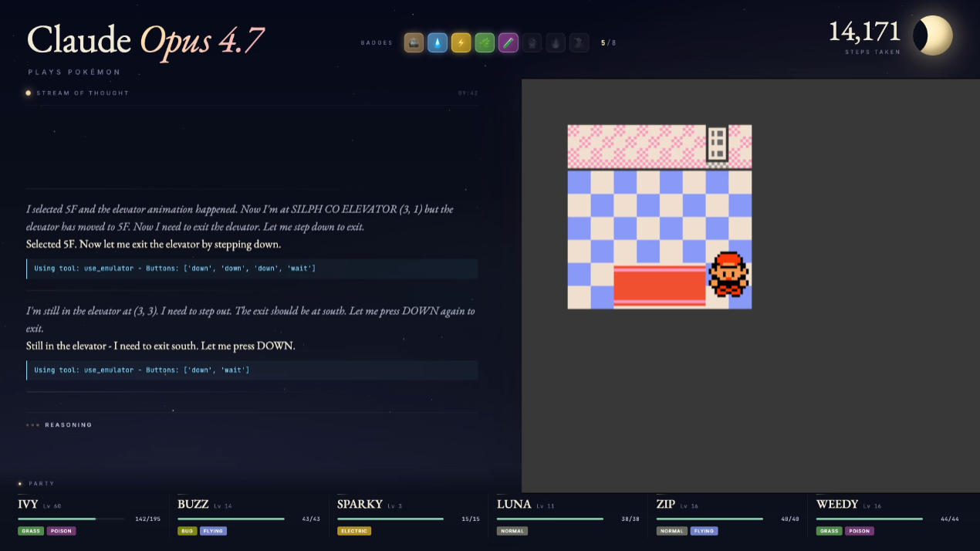Screen dimensions: 980x551
Task: Select BUZZ in the party list
Action: pos(248,516)
